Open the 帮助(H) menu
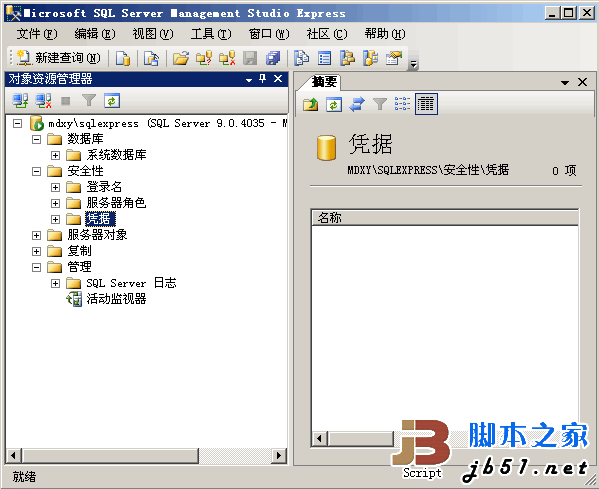Screen dimensions: 599x489 [x=385, y=34]
